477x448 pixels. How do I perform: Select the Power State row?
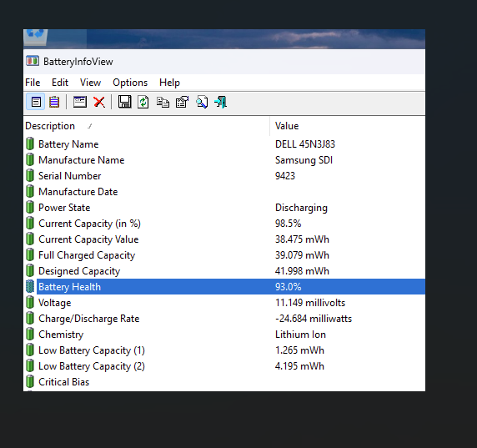pyautogui.click(x=224, y=207)
